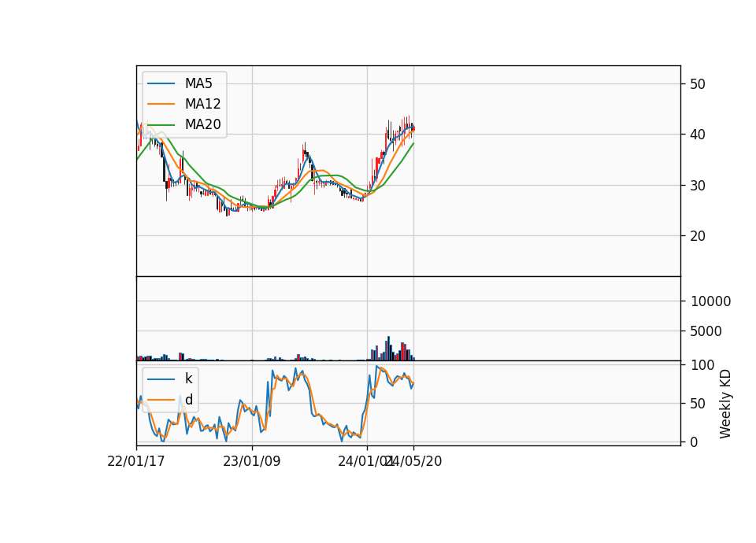Click the blue MA5 legend line sample
The height and width of the screenshot is (543, 756).
(161, 83)
